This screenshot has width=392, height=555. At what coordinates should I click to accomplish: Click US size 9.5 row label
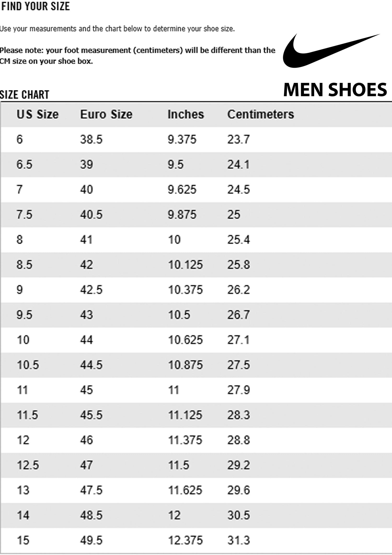pos(25,315)
